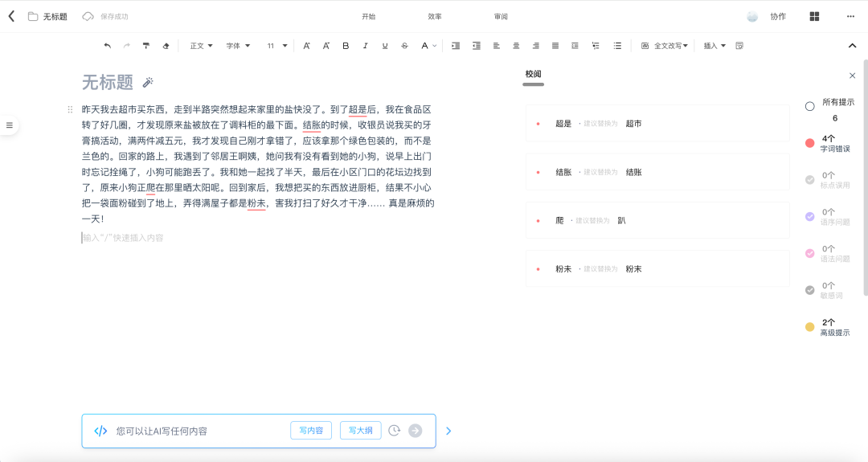Screen dimensions: 868x462
Task: Open the 协作 collaboration button
Action: tap(778, 17)
